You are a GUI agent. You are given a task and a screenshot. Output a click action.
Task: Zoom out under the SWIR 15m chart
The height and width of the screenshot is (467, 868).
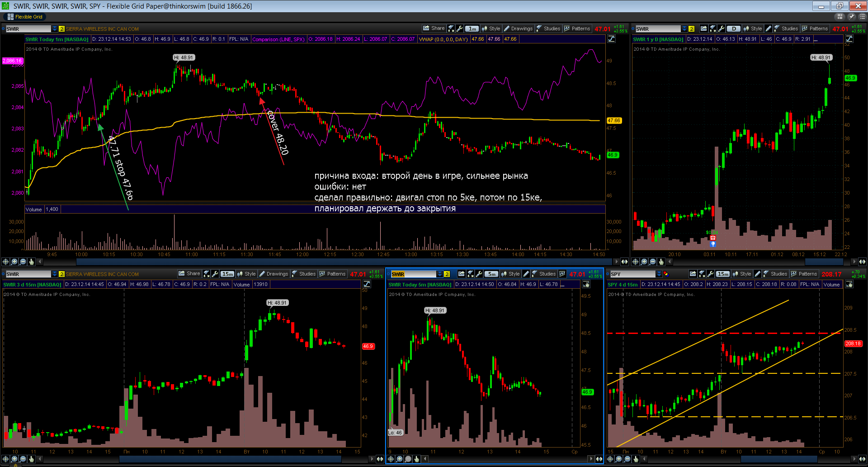click(23, 459)
